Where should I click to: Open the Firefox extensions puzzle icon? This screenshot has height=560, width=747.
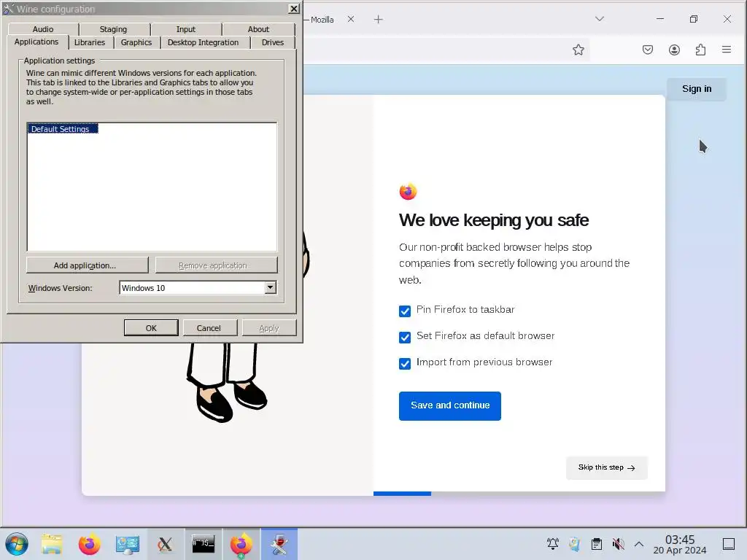coord(700,50)
